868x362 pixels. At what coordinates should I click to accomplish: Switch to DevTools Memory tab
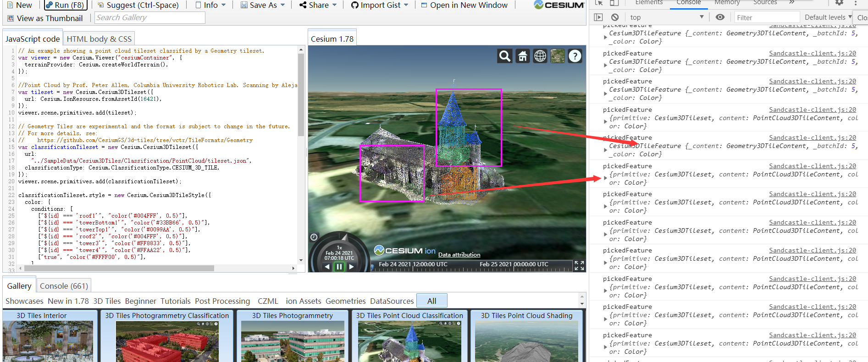(x=727, y=2)
